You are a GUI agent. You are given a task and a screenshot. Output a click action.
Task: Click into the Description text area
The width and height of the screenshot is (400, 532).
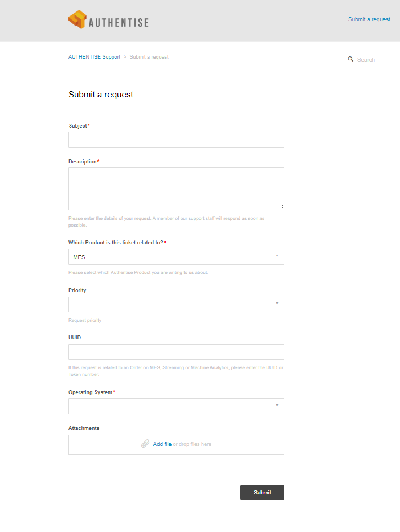pyautogui.click(x=176, y=189)
